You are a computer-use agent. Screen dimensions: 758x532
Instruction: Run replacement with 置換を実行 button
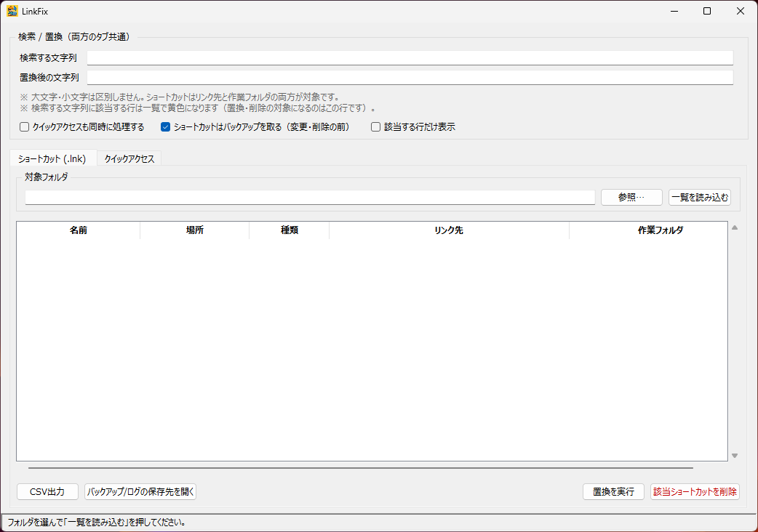point(613,492)
